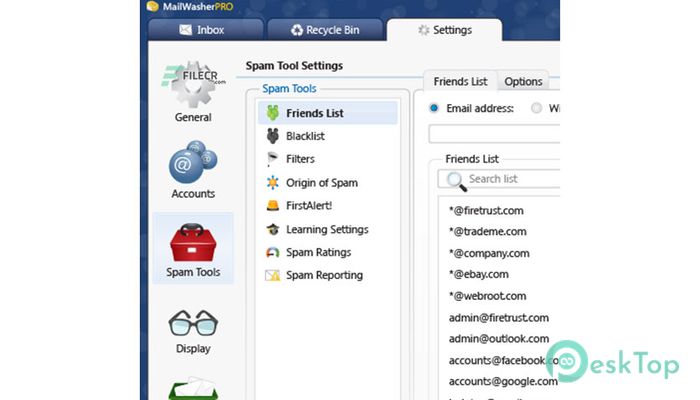Select Spam Reporting entry
700x400 pixels.
327,275
